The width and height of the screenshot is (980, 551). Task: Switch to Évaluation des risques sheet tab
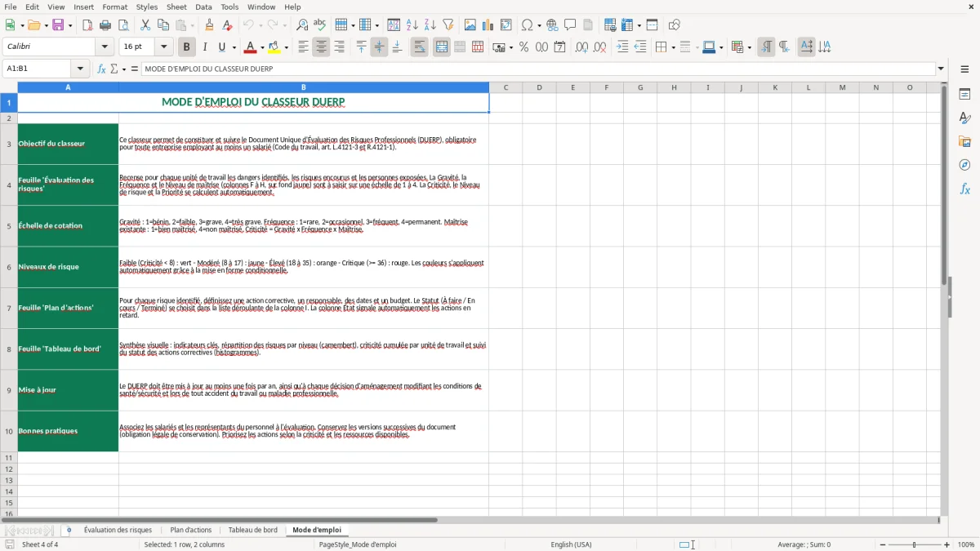coord(118,530)
